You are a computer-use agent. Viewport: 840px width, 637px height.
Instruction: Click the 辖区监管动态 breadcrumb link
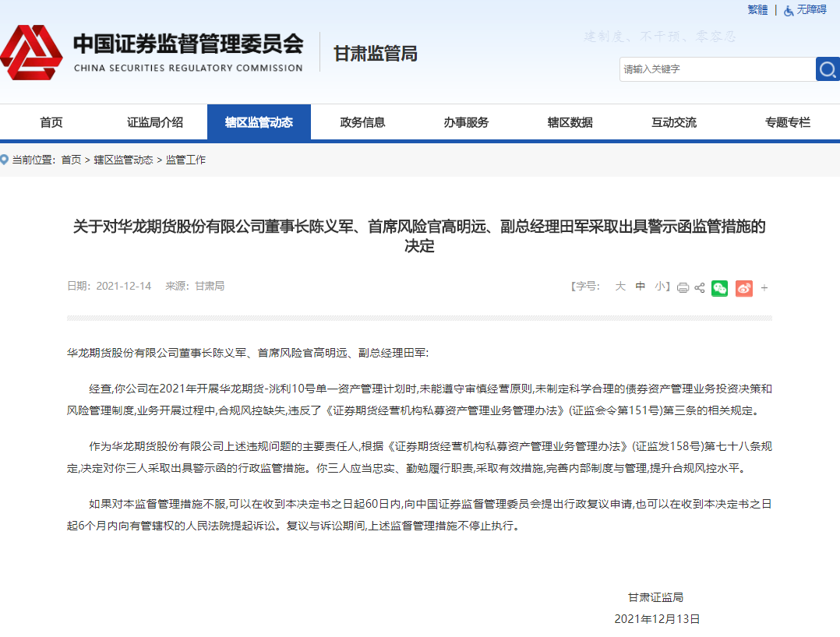click(123, 160)
